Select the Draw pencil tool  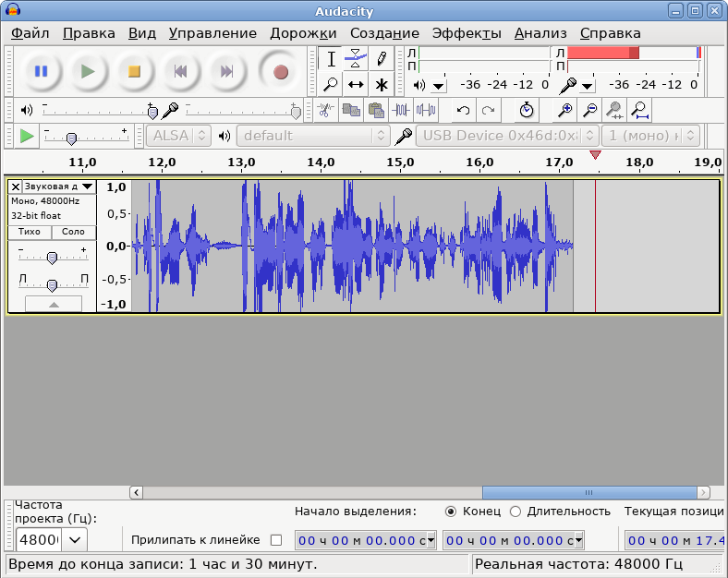[x=382, y=59]
